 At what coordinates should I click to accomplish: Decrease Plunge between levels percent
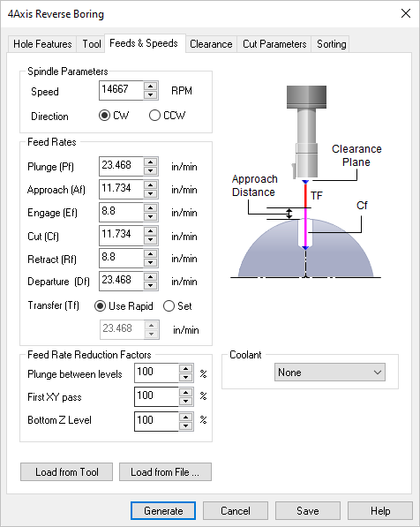coord(186,378)
